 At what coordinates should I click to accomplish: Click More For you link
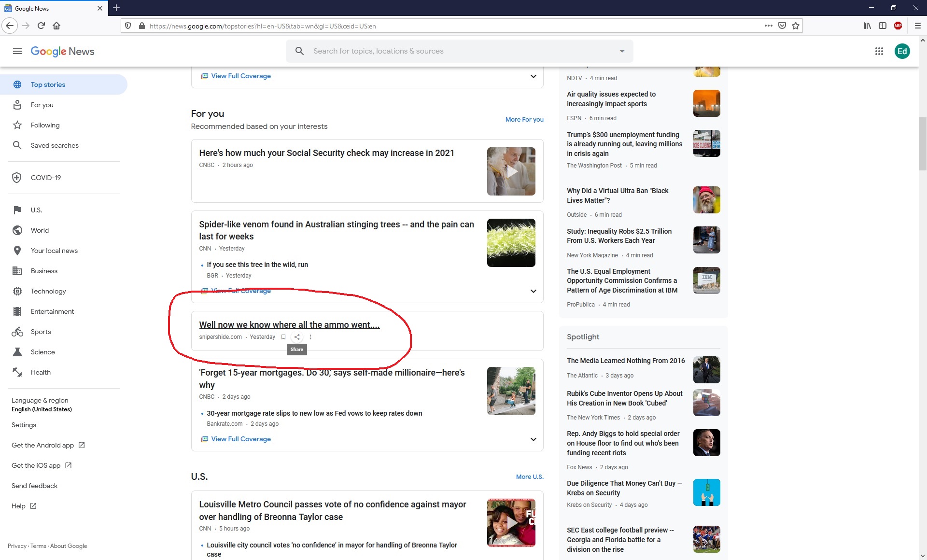pyautogui.click(x=524, y=119)
